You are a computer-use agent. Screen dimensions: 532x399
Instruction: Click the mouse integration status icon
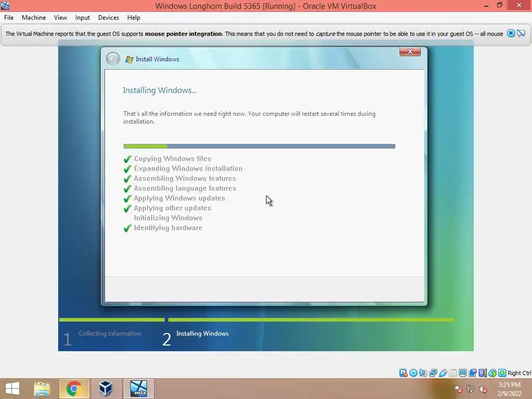493,373
